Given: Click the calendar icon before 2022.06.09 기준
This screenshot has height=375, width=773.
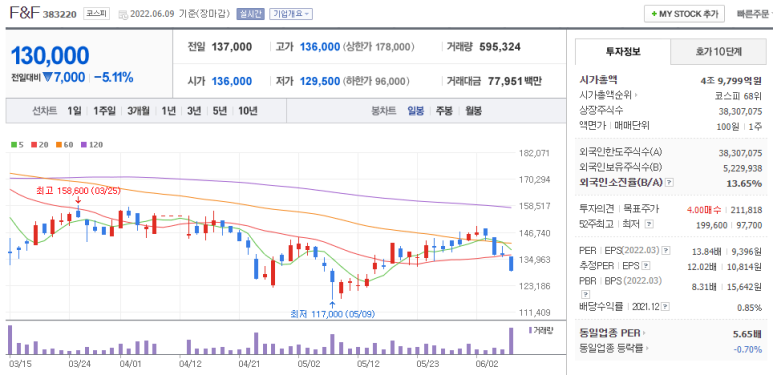Looking at the screenshot, I should pos(123,14).
